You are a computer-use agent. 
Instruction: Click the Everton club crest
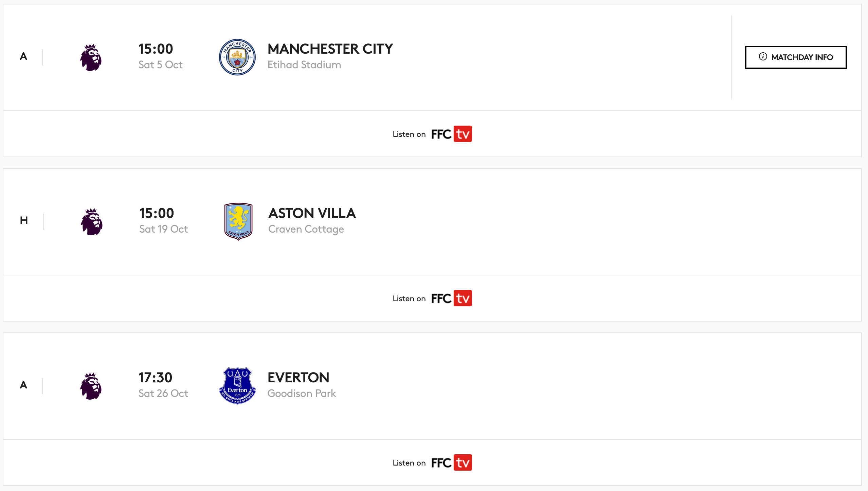pyautogui.click(x=237, y=386)
